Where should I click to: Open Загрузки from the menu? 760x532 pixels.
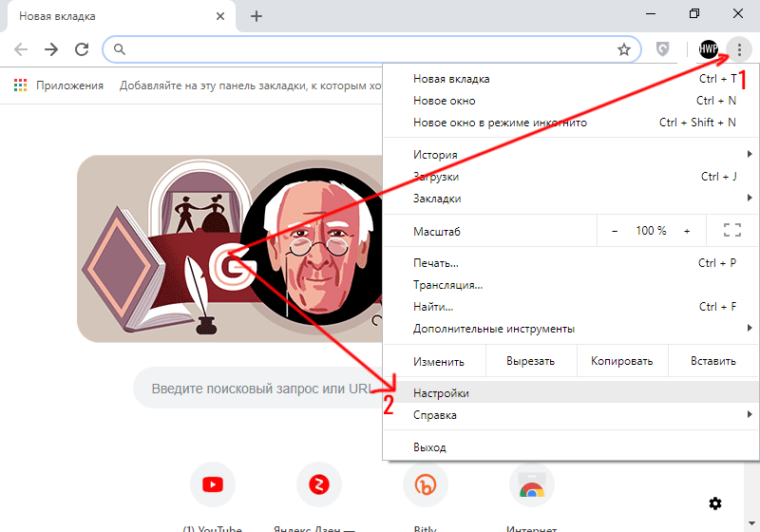pos(571,177)
